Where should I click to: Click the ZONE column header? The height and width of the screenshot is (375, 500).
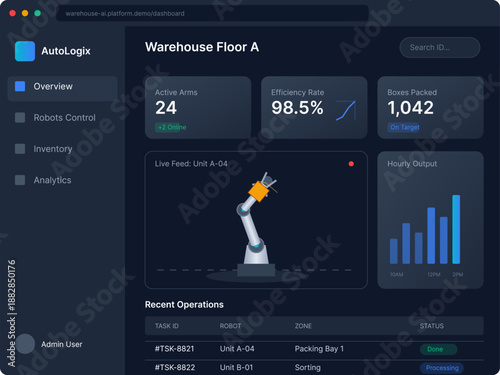[303, 326]
